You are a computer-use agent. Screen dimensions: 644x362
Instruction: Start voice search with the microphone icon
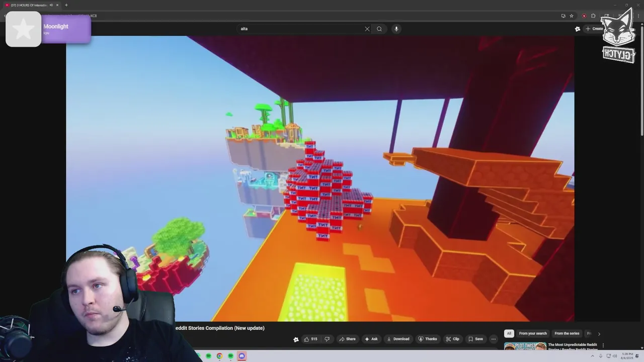pyautogui.click(x=396, y=29)
